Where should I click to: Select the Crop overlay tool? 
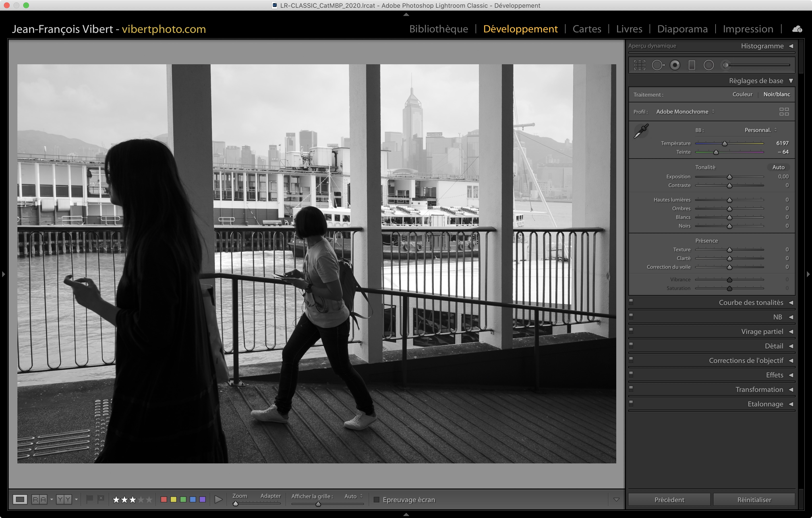click(x=639, y=65)
